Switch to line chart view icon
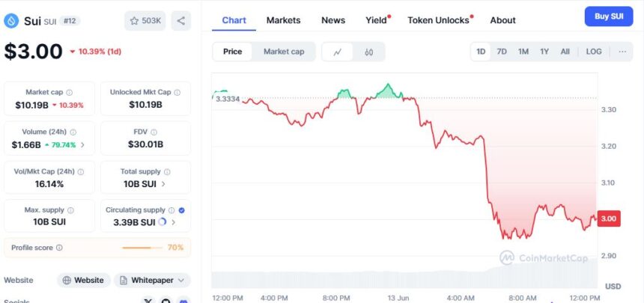 [x=338, y=52]
